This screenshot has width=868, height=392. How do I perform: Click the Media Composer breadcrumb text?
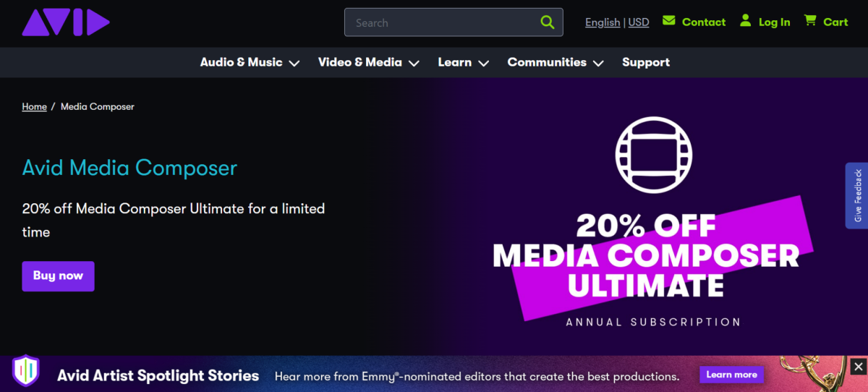coord(98,106)
